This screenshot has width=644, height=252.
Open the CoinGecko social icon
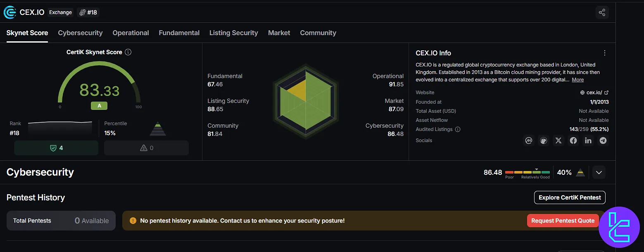click(x=544, y=140)
